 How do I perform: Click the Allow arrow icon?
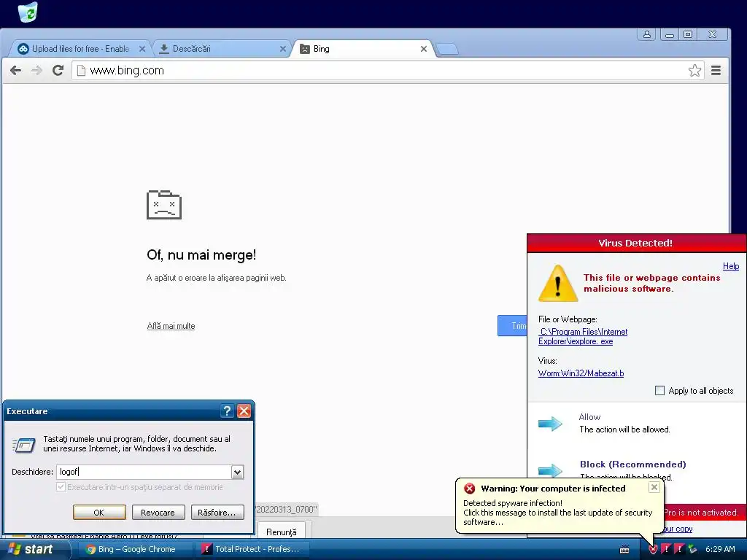coord(550,424)
